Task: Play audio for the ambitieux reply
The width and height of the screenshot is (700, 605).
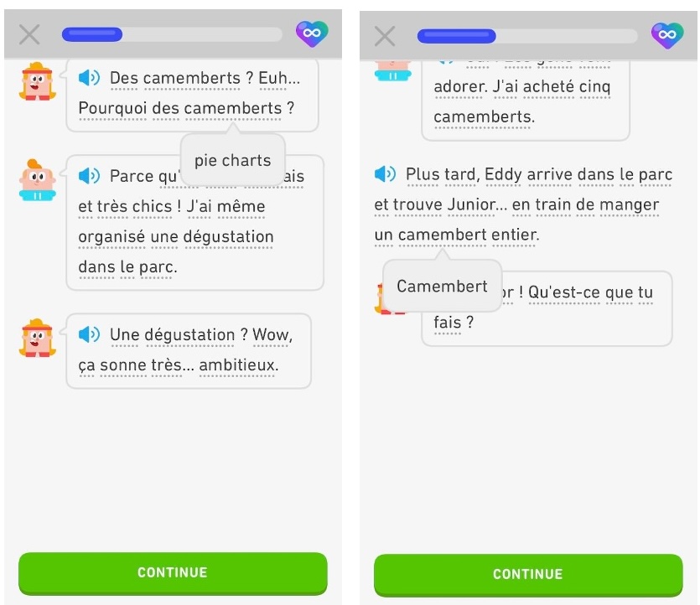Action: 90,335
